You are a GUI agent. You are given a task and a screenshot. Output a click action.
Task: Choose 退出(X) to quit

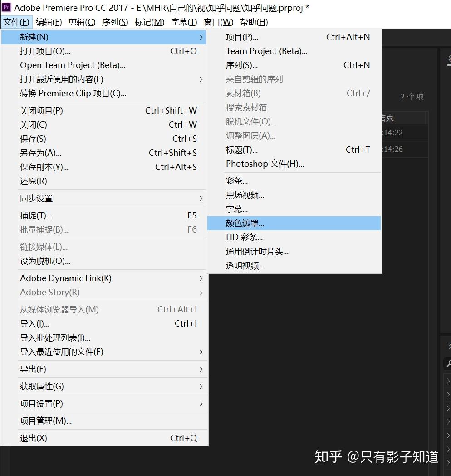click(x=104, y=438)
